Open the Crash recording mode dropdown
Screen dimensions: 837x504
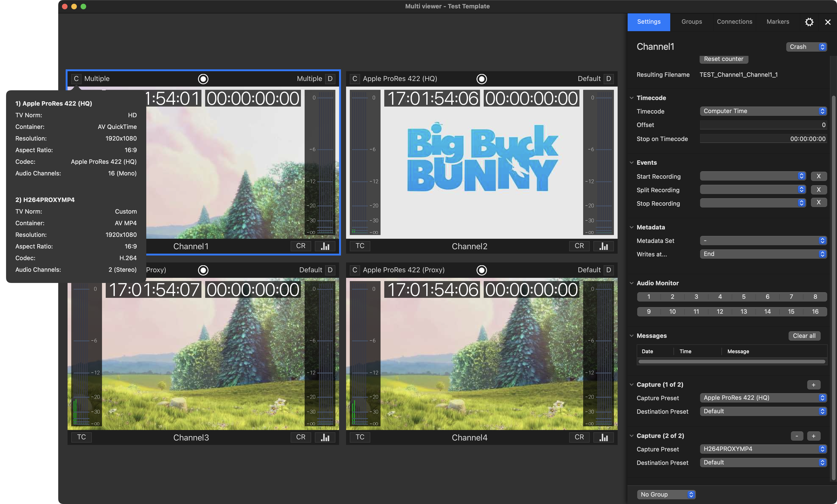(x=806, y=47)
